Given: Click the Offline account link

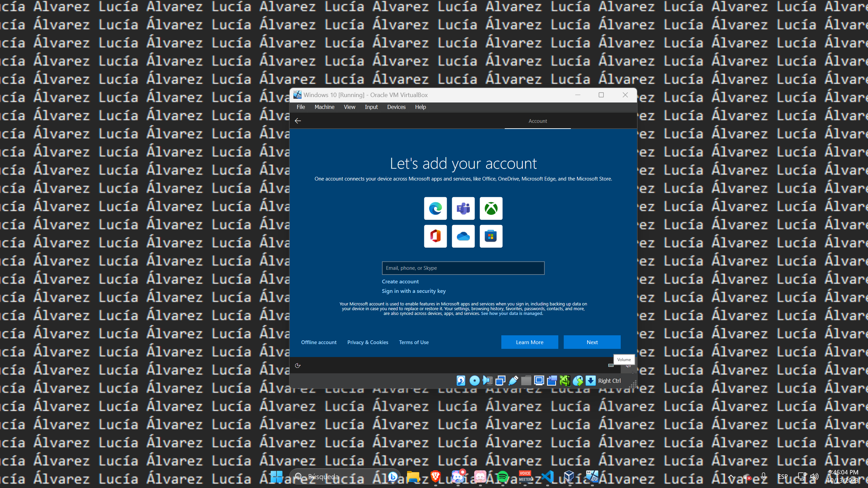Looking at the screenshot, I should [319, 342].
